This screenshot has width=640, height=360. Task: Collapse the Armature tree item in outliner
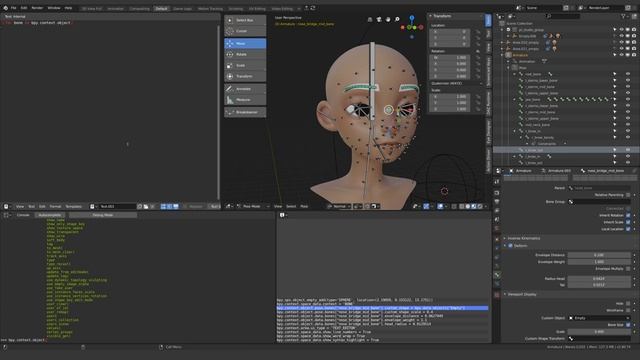click(x=502, y=55)
